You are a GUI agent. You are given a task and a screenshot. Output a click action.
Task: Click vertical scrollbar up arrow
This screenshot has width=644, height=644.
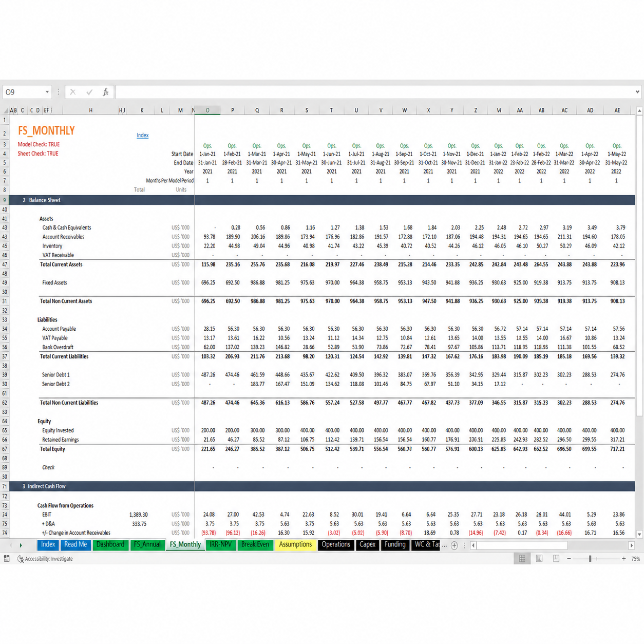[639, 110]
